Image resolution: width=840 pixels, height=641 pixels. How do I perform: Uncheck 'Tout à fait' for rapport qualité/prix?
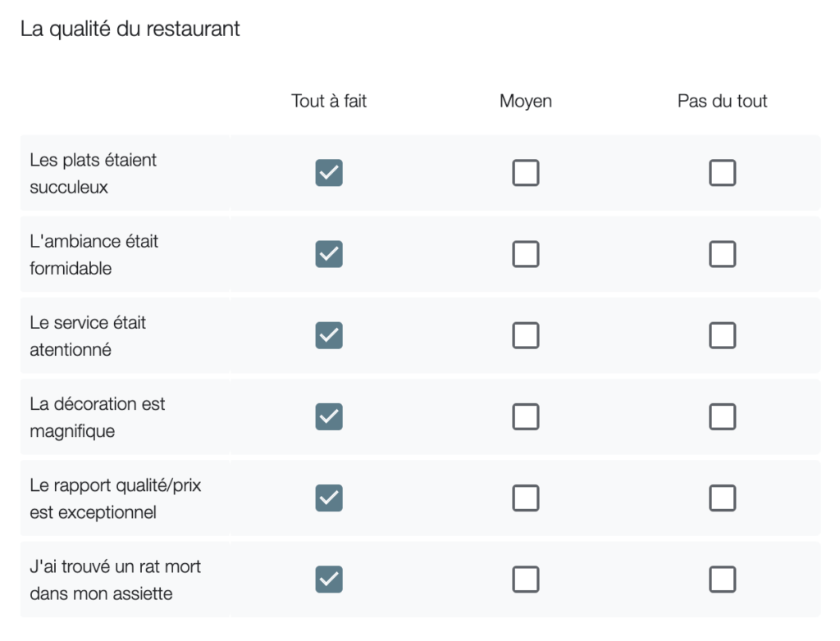tap(329, 498)
